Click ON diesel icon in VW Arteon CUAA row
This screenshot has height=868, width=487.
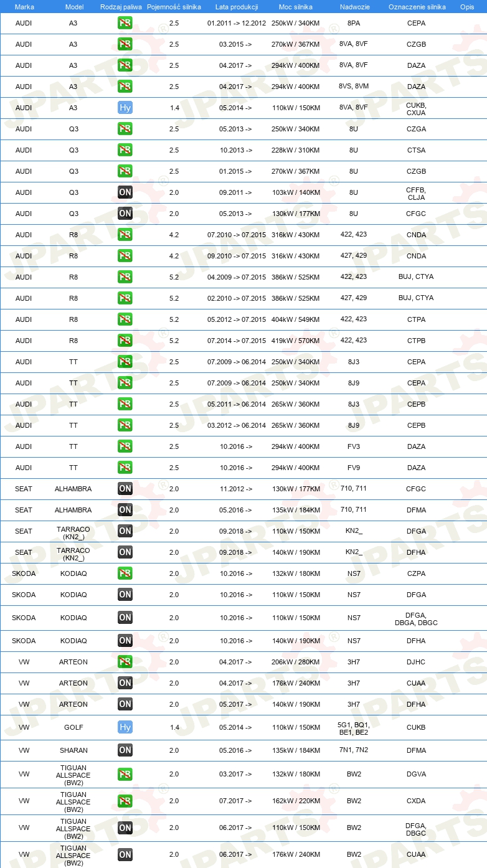125,683
